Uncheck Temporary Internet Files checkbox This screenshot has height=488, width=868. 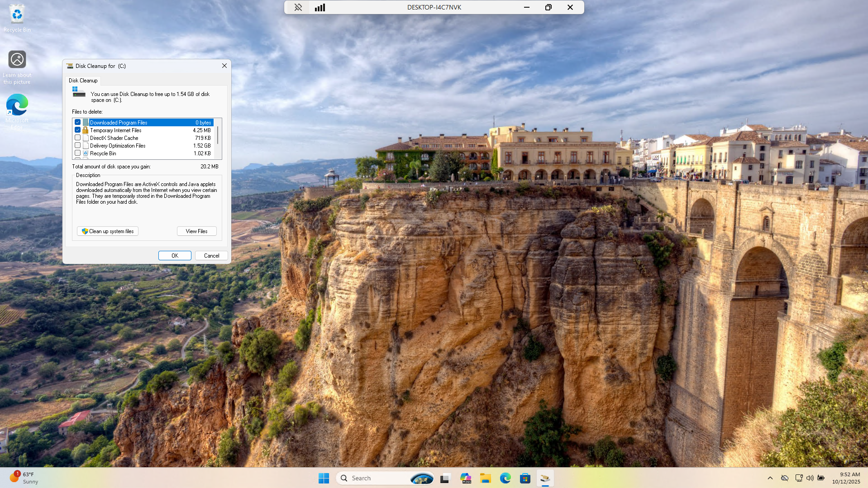[78, 130]
